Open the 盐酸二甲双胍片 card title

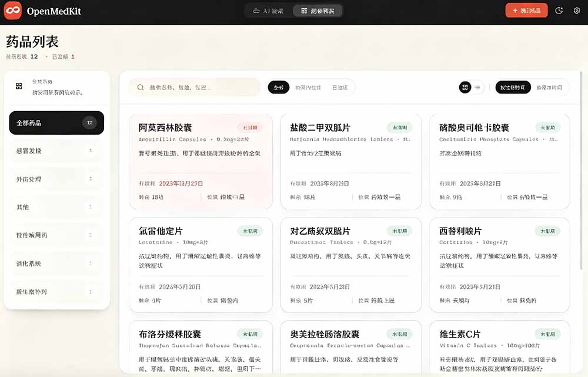pyautogui.click(x=320, y=128)
